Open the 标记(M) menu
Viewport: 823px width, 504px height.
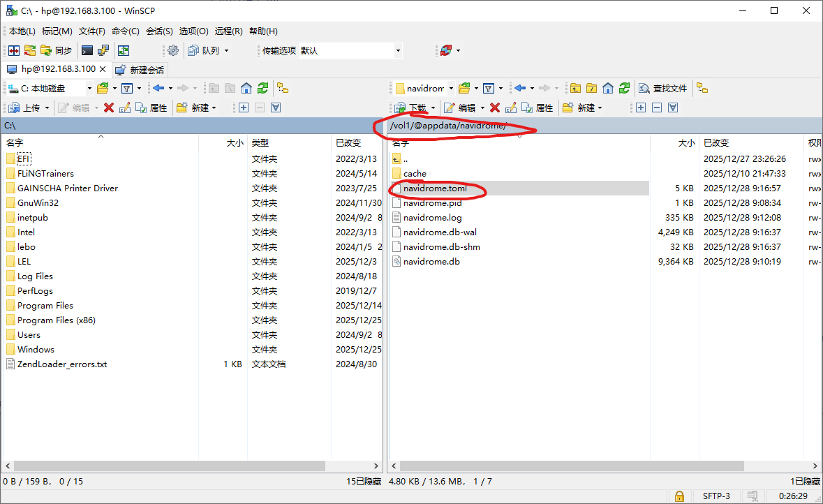click(x=57, y=31)
